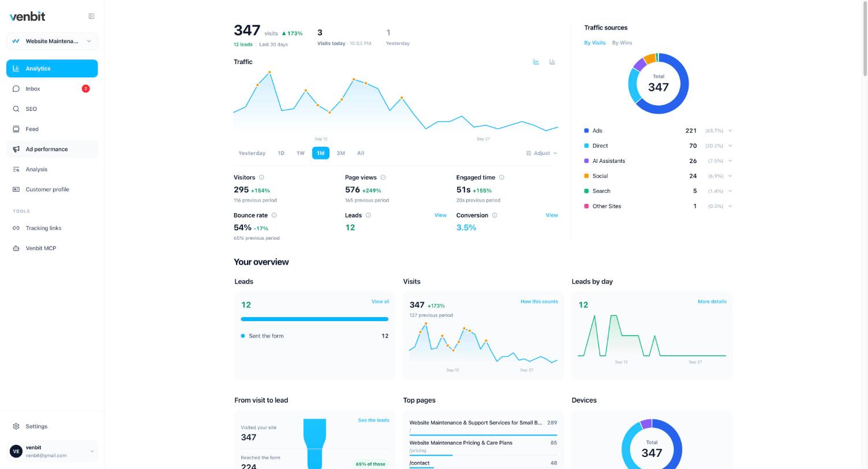Click the info icon next to Visitors

pyautogui.click(x=261, y=177)
